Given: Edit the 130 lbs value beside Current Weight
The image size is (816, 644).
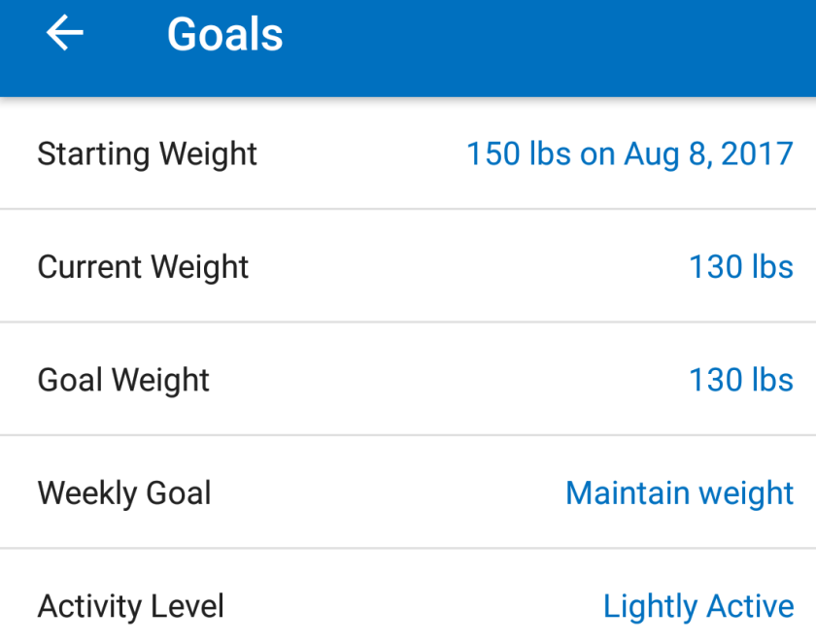Looking at the screenshot, I should coord(740,267).
